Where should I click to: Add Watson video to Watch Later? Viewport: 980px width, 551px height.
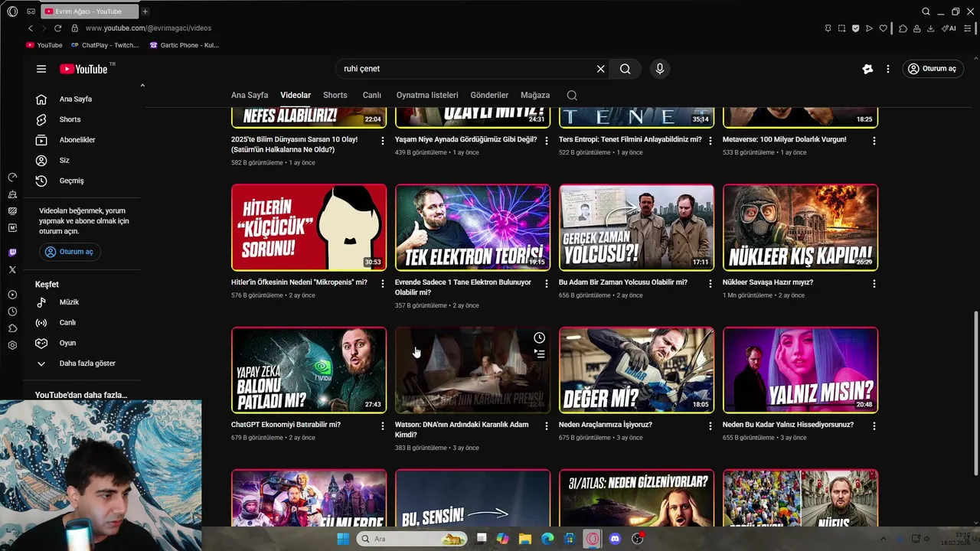540,337
